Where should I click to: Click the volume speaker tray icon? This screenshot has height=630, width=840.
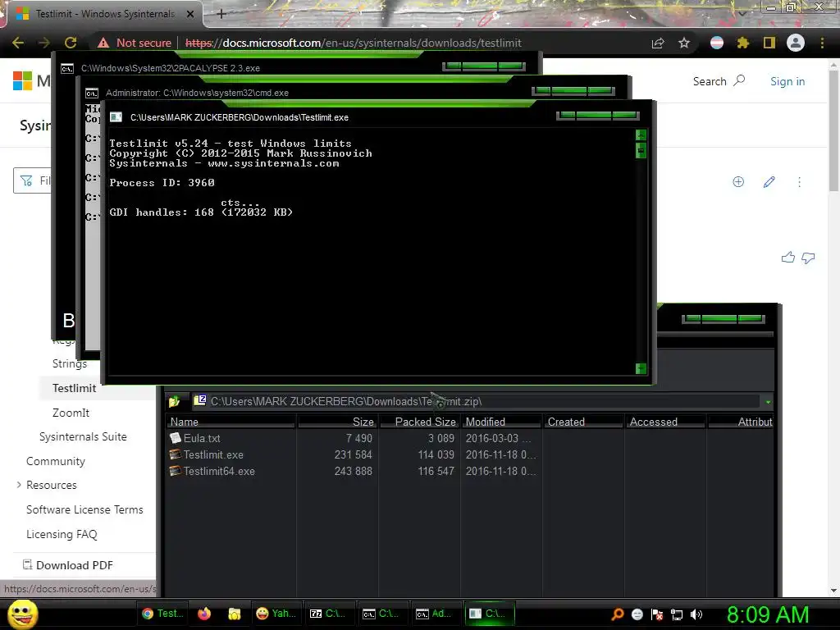696,614
